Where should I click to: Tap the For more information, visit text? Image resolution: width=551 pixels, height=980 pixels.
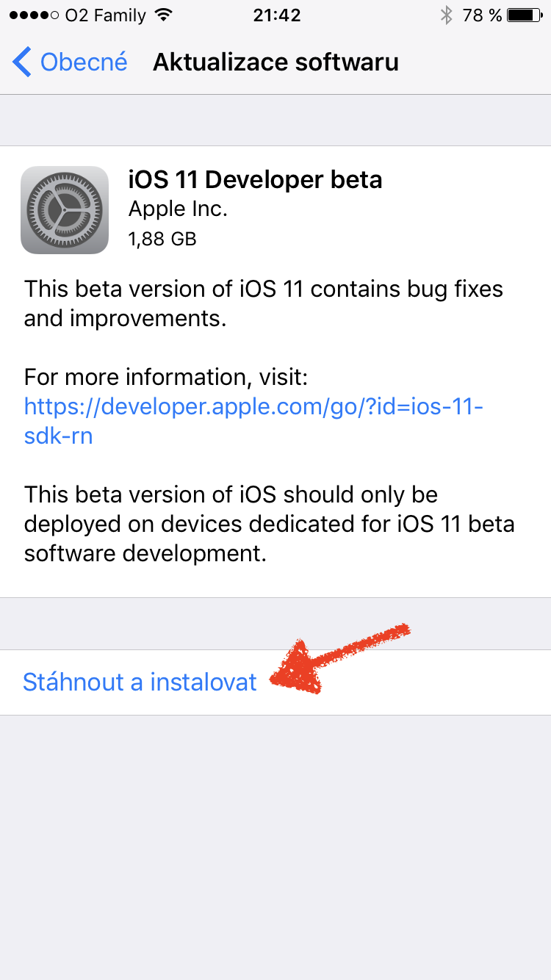click(165, 378)
